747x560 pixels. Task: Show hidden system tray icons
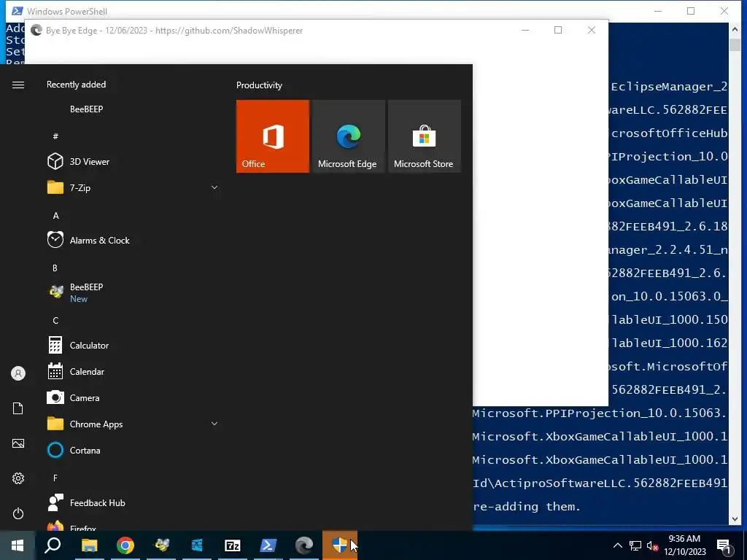617,545
